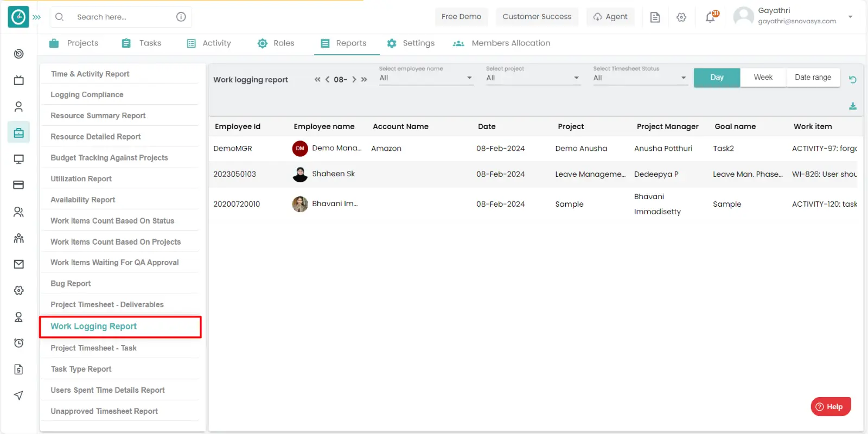Click the two-people icon in sidebar

[x=18, y=212]
